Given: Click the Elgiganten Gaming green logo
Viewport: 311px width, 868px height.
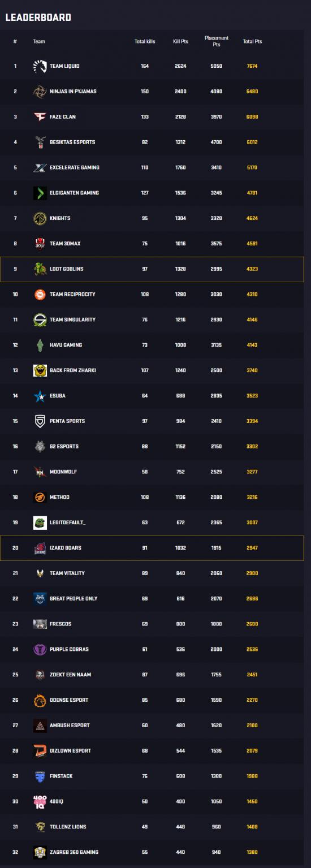Looking at the screenshot, I should click(x=40, y=193).
